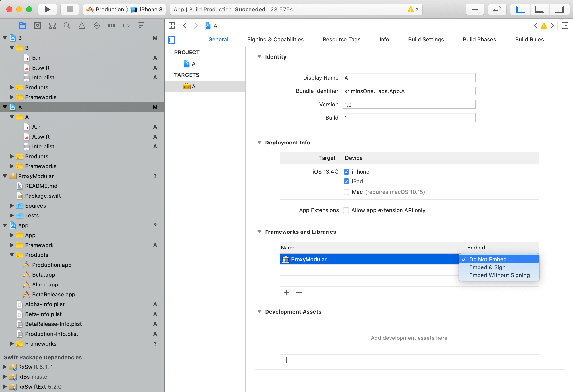Choose the iPhone 8 run destination
573x392 pixels.
147,9
